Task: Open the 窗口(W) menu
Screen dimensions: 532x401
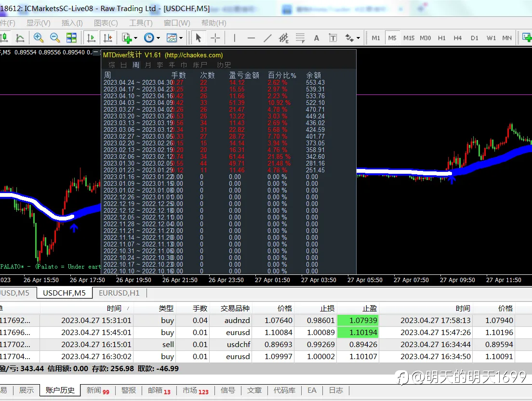Action: (177, 23)
